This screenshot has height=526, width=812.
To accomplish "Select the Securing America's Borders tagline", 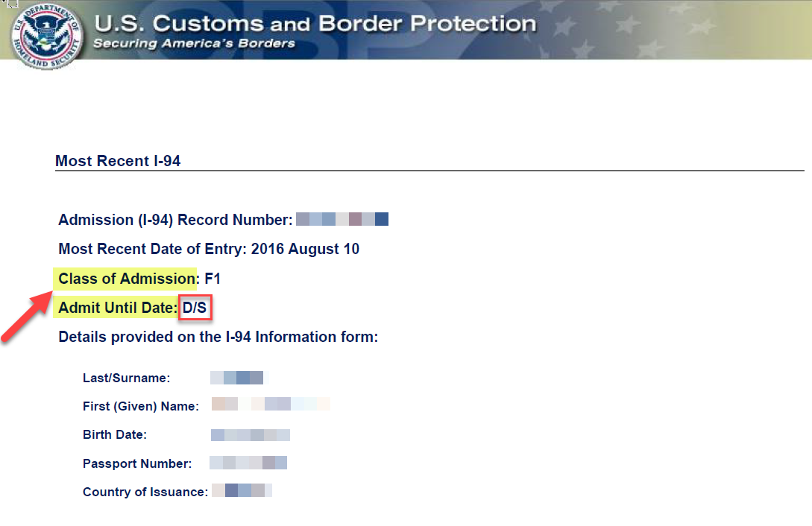I will [x=194, y=43].
